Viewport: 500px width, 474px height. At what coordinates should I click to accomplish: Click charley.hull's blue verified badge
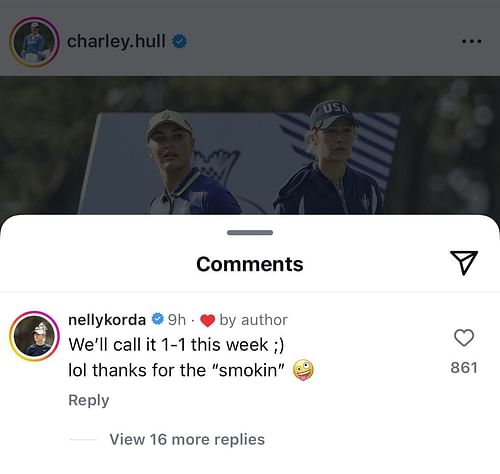(x=179, y=42)
